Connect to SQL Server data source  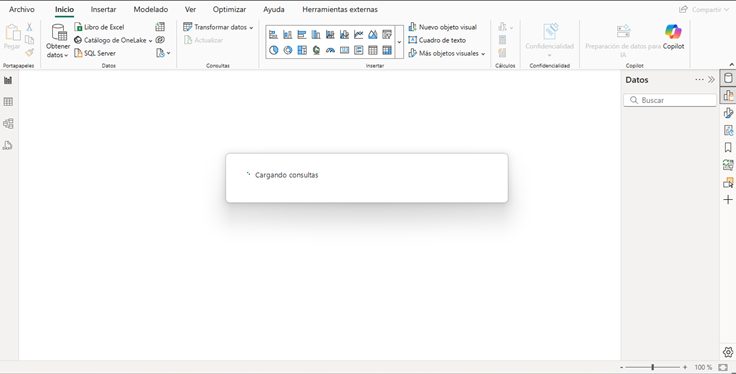[x=95, y=53]
